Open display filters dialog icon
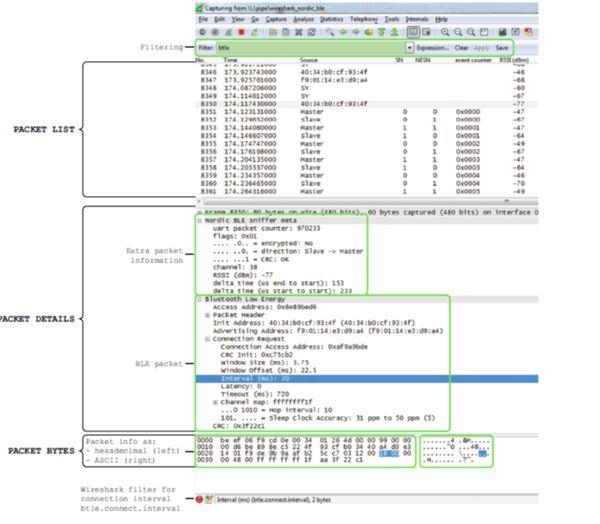The width and height of the screenshot is (600, 524). (x=515, y=33)
